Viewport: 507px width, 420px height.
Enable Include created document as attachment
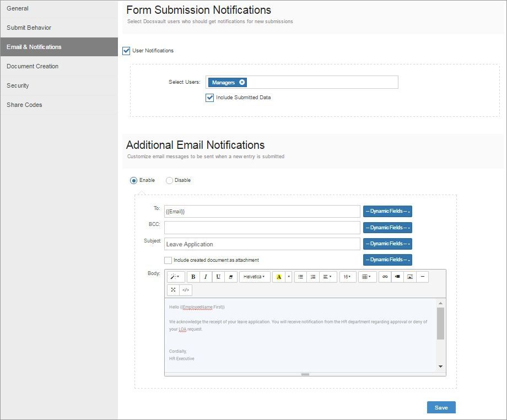tap(167, 260)
